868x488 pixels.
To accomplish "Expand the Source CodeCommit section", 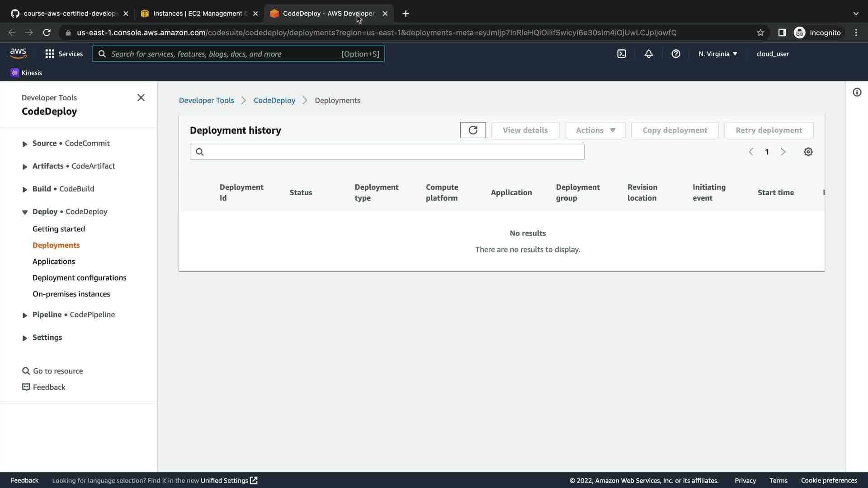I will point(25,144).
